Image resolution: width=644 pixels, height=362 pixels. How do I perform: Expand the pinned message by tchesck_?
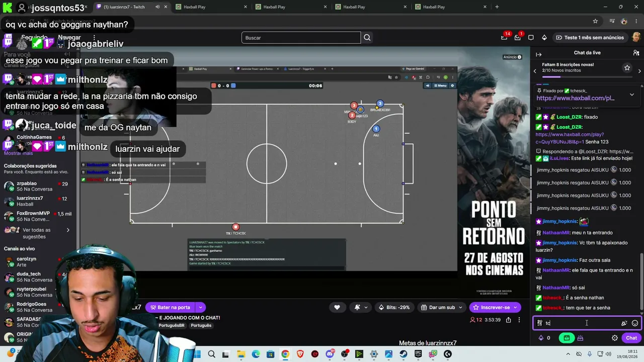(632, 95)
